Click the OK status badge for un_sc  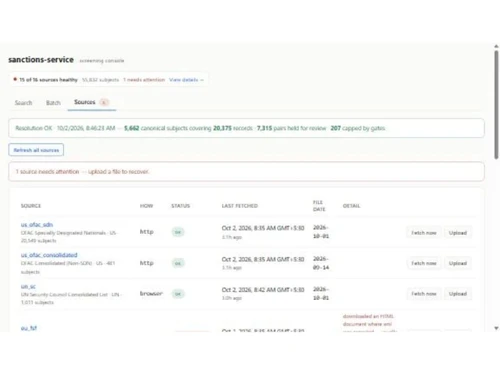click(178, 294)
